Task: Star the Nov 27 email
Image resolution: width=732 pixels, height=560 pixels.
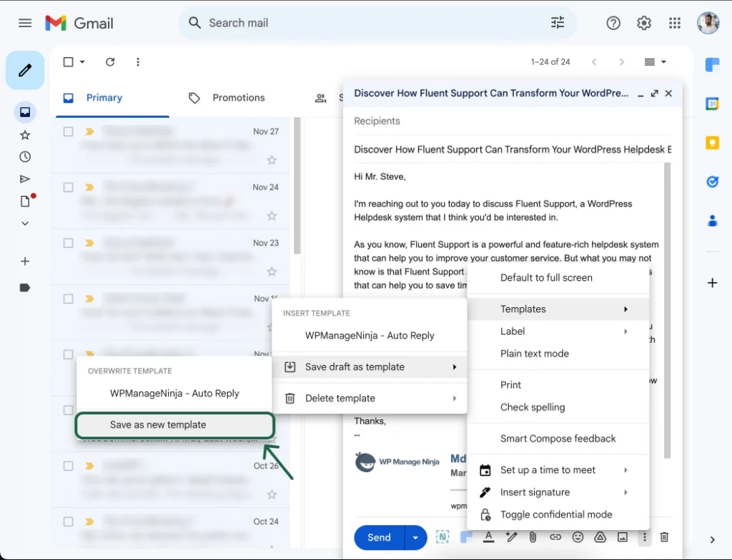Action: [x=271, y=160]
